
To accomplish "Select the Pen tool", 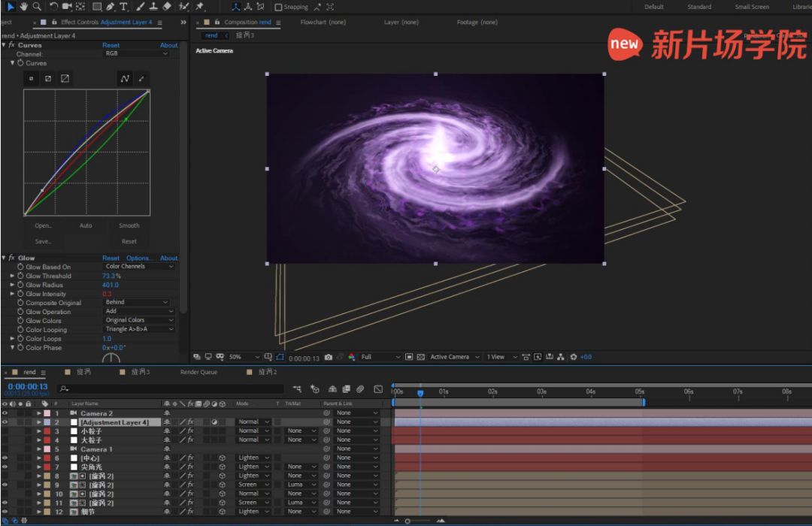I will (111, 7).
